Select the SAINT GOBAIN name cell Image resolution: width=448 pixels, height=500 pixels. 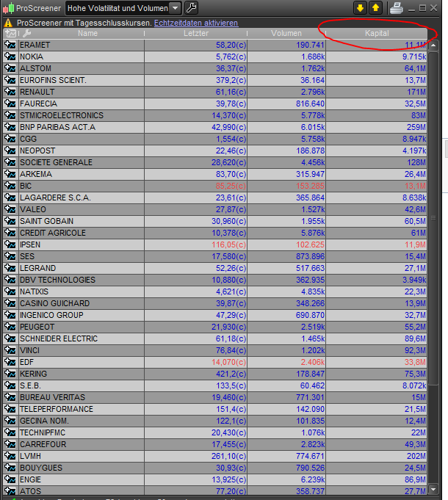(82, 221)
